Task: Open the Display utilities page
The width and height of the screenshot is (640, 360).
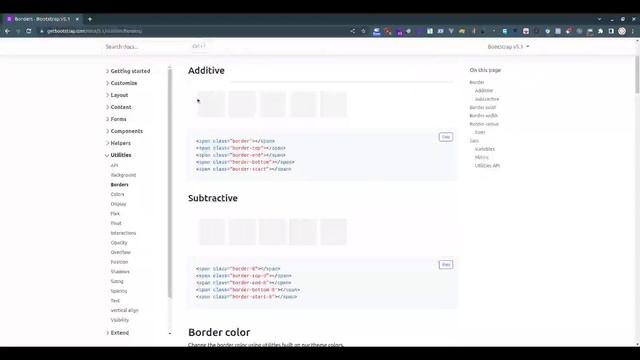Action: coord(118,204)
